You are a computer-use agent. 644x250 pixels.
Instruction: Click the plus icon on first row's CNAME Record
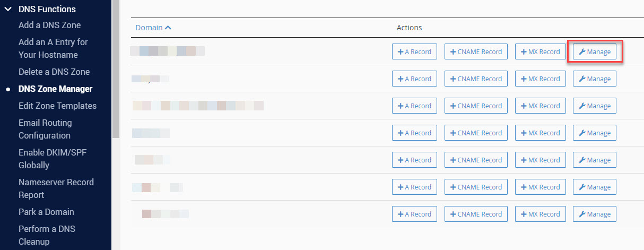coord(453,52)
